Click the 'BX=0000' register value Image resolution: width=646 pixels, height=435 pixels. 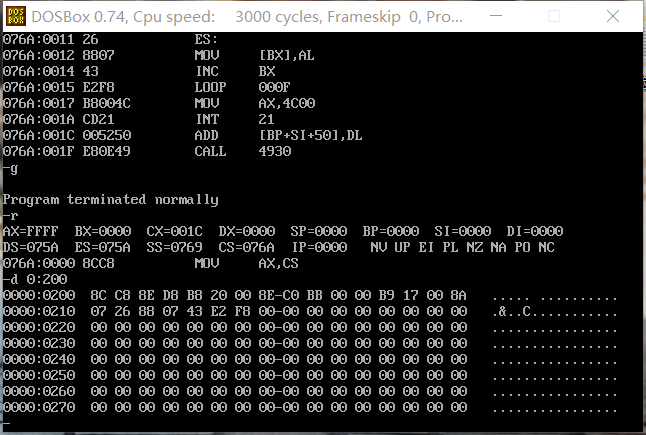click(103, 231)
